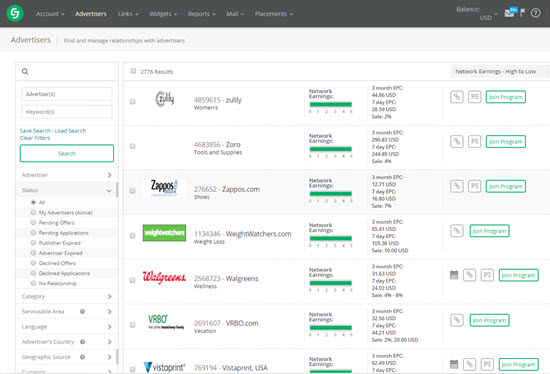Get links icon for Zappos.com row

[457, 186]
